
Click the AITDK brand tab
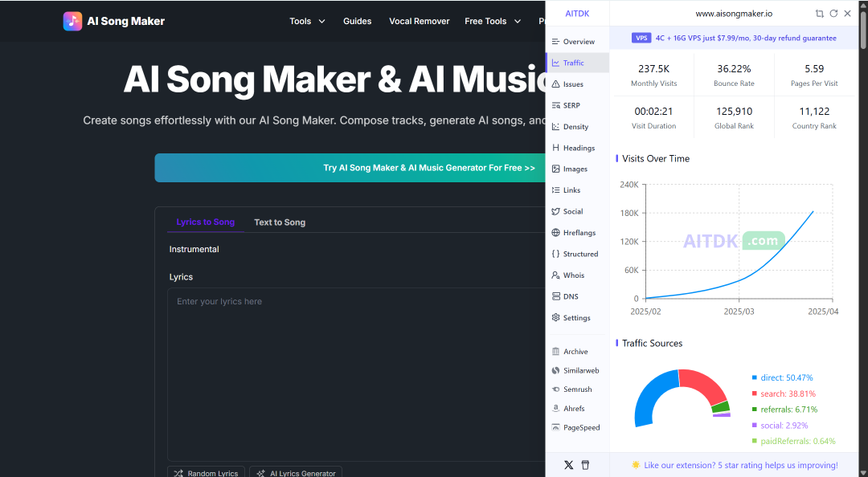(x=577, y=14)
